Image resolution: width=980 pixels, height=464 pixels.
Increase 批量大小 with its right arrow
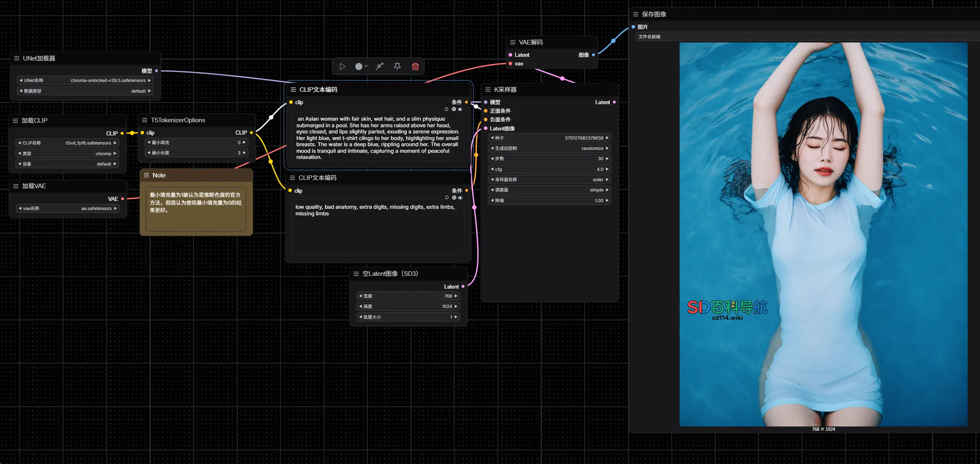pyautogui.click(x=456, y=317)
